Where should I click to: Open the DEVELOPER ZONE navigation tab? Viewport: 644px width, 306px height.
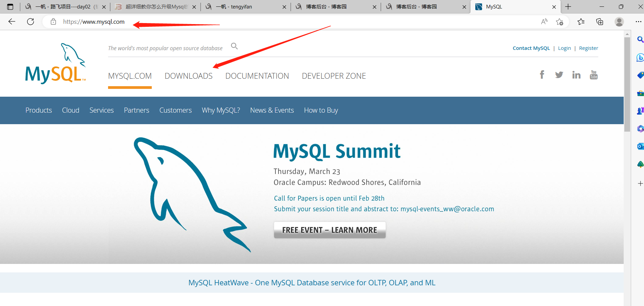coord(334,76)
